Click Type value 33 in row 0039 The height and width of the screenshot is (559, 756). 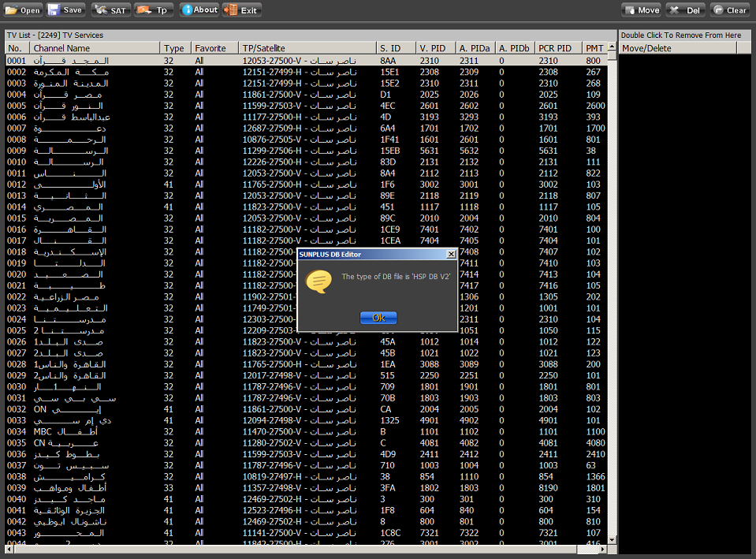point(168,487)
